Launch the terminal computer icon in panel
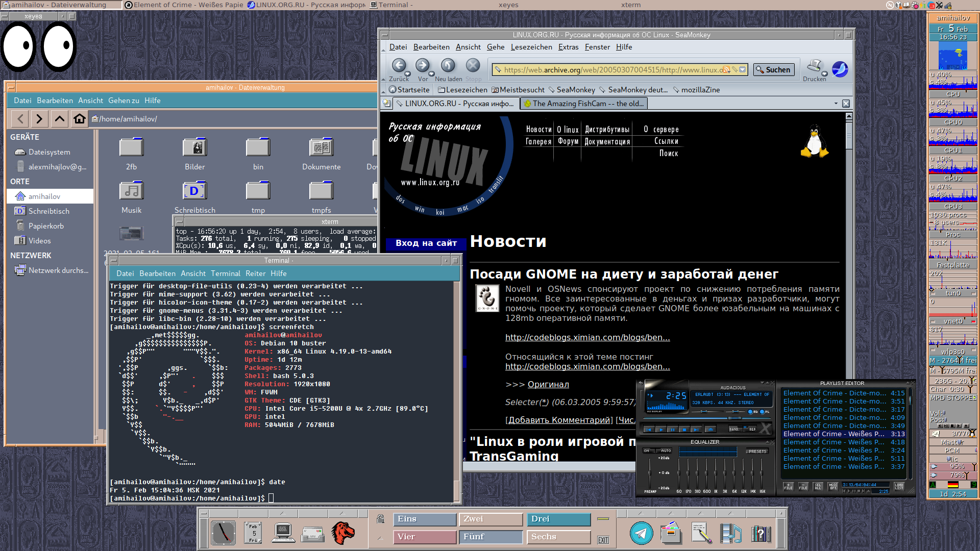The width and height of the screenshot is (980, 551). [x=283, y=533]
